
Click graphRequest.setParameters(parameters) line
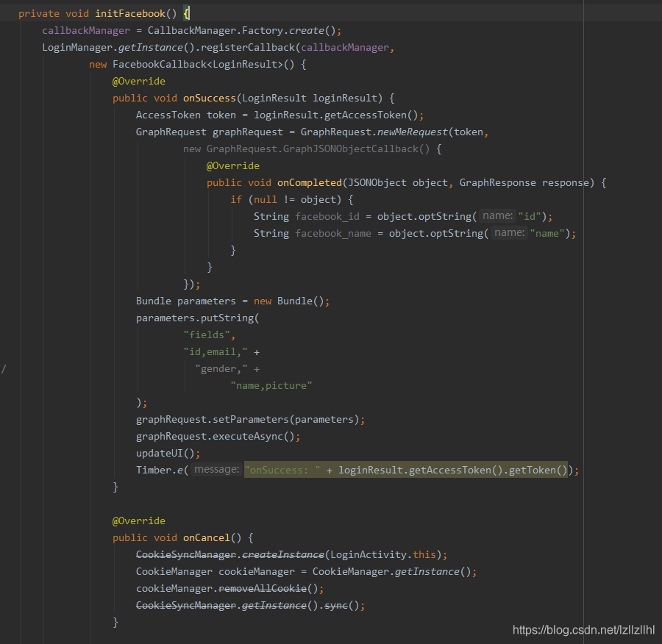(x=250, y=420)
